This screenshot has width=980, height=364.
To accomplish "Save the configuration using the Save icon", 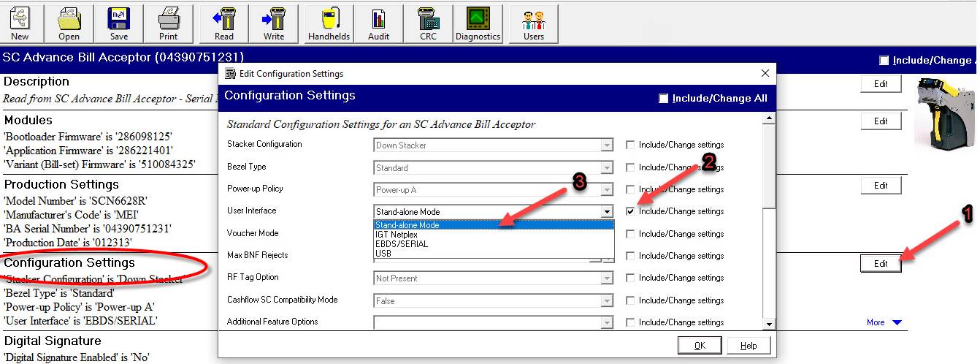I will pyautogui.click(x=119, y=23).
